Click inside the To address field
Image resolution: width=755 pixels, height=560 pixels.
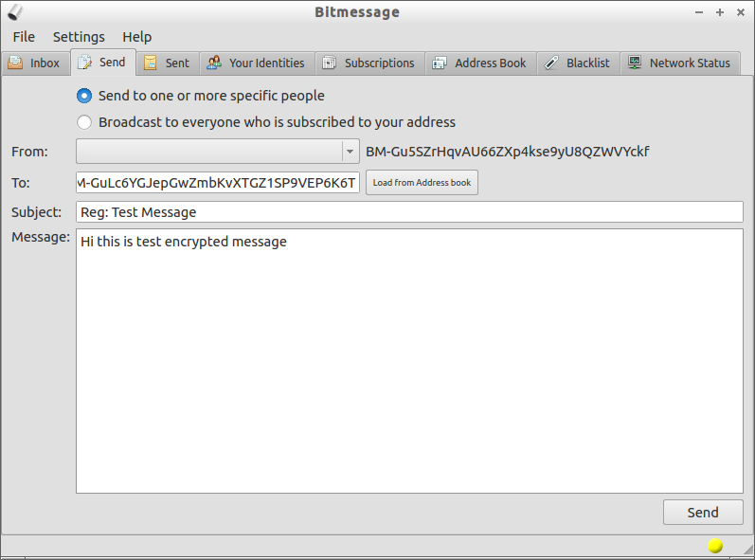(x=218, y=183)
